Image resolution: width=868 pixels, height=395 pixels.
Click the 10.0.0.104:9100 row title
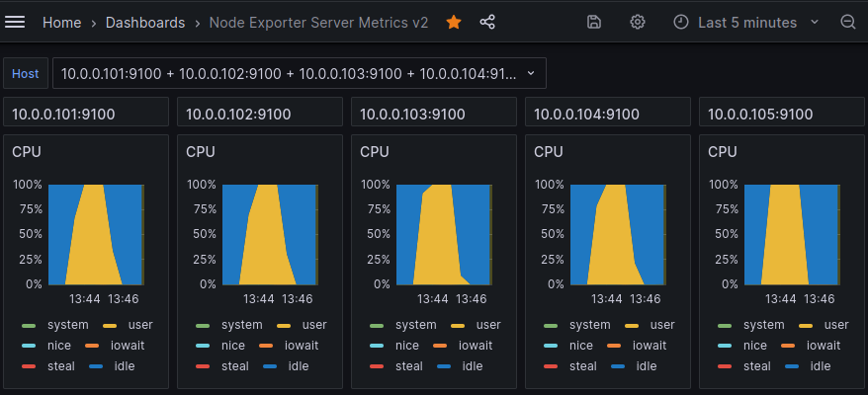pos(587,114)
